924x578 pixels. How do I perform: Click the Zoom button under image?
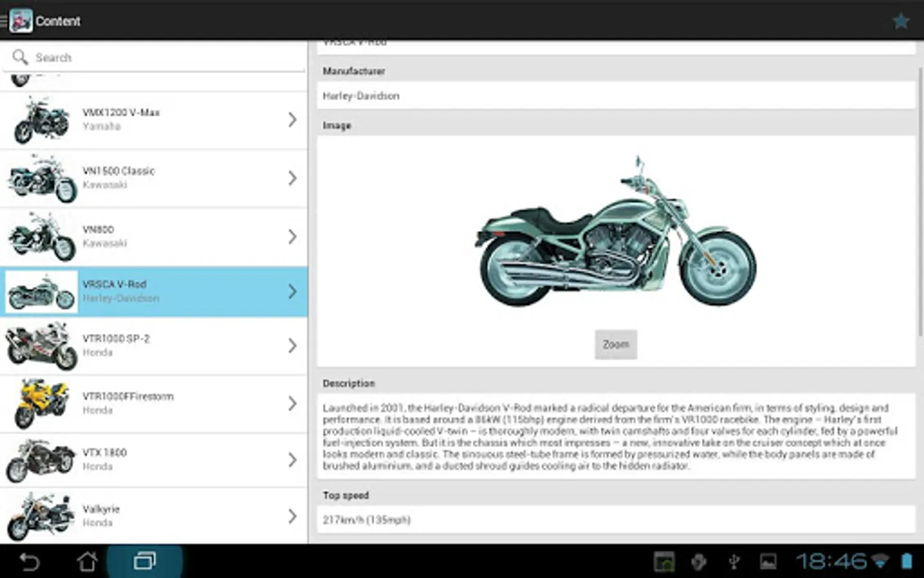616,344
